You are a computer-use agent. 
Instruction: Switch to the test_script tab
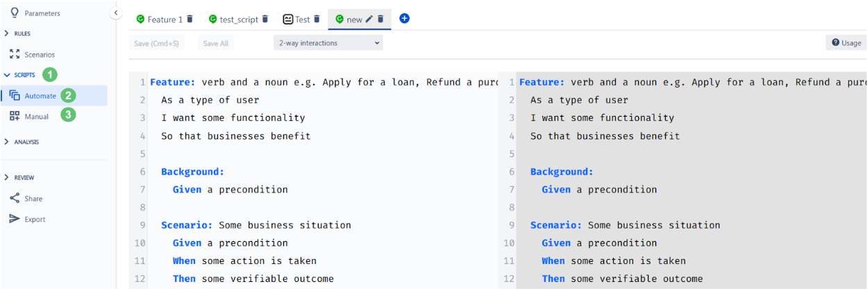[x=239, y=19]
